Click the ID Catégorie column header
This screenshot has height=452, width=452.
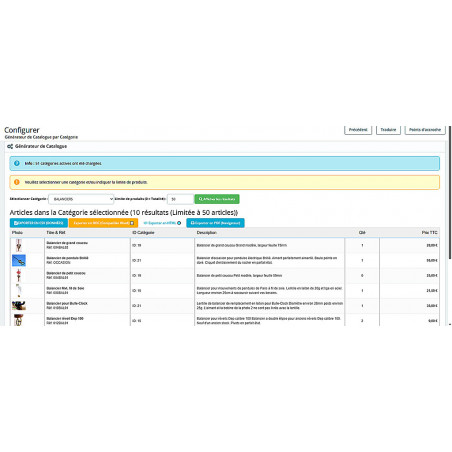pos(143,232)
